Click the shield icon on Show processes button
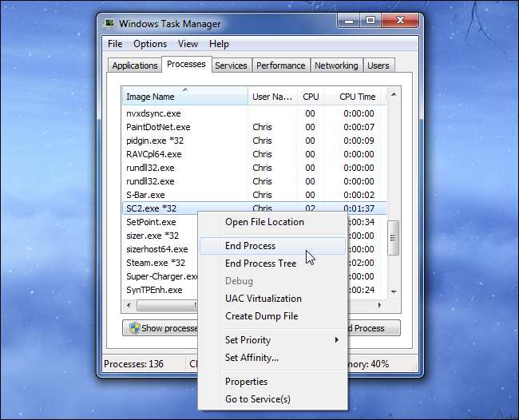Screen dimensions: 519x420 (134, 328)
